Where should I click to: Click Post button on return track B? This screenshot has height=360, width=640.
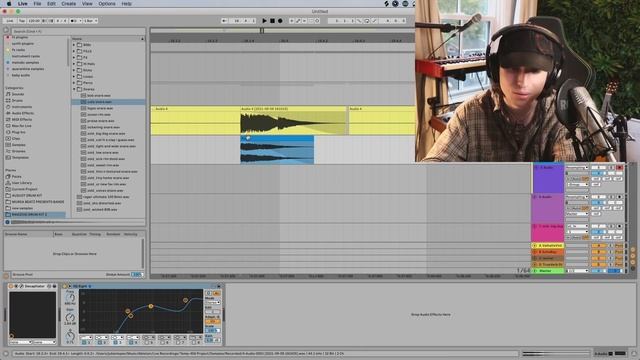click(x=619, y=252)
